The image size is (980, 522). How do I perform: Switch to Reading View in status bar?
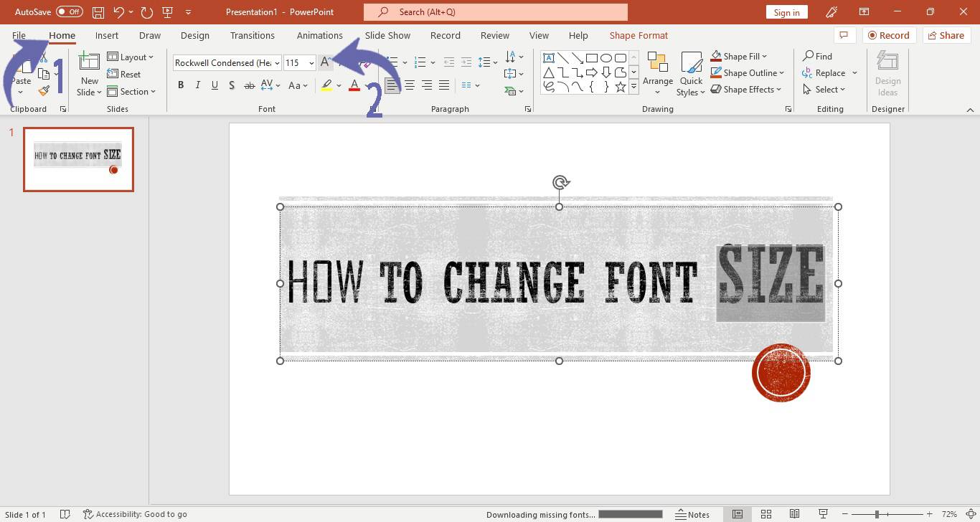click(x=795, y=514)
